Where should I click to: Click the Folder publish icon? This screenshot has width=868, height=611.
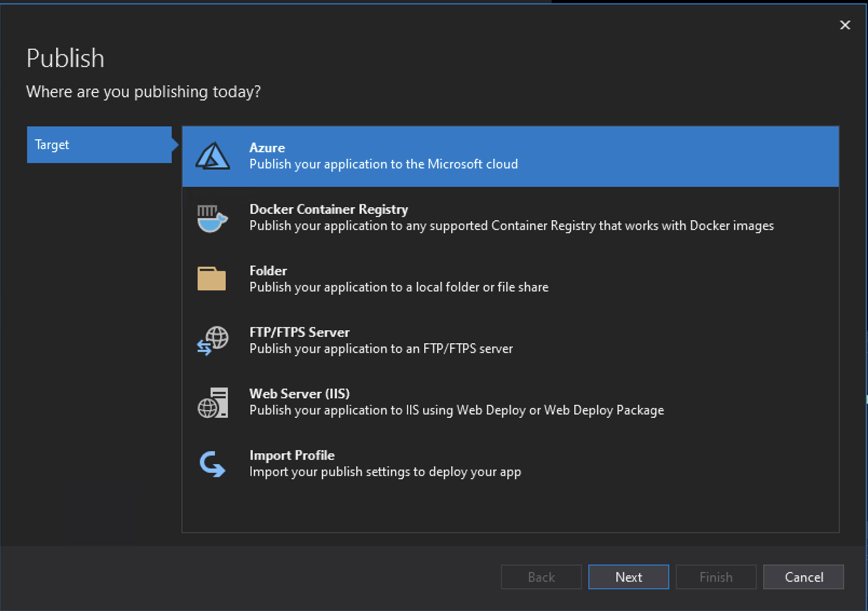[x=212, y=279]
